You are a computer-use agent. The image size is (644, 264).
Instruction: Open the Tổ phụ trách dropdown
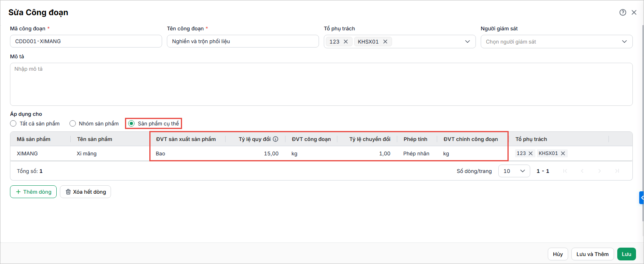[x=468, y=42]
